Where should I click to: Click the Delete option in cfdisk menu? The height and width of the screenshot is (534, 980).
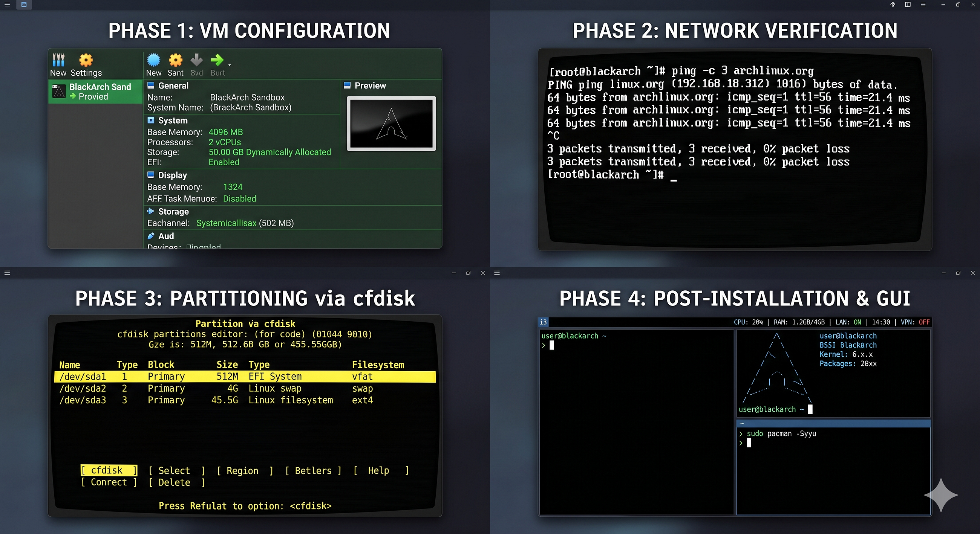coord(177,482)
